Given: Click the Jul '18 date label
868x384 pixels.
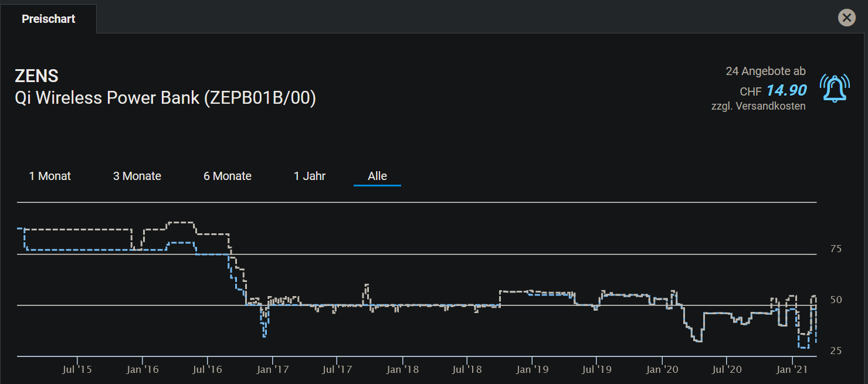Looking at the screenshot, I should tap(467, 369).
